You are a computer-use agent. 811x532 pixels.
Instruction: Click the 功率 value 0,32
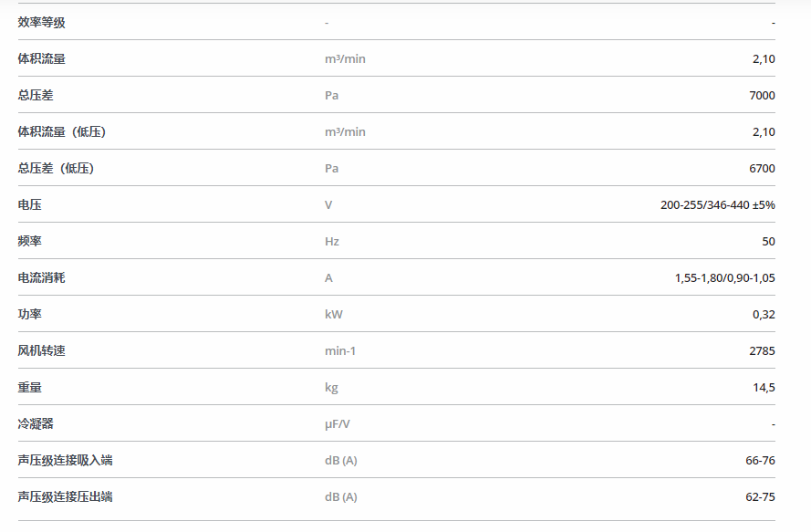pyautogui.click(x=764, y=314)
